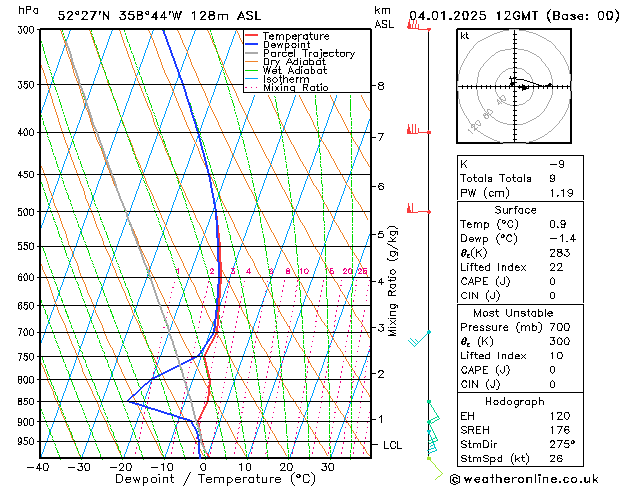Click the wind barb at 300 hPa
This screenshot has height=486, width=629.
(418, 25)
